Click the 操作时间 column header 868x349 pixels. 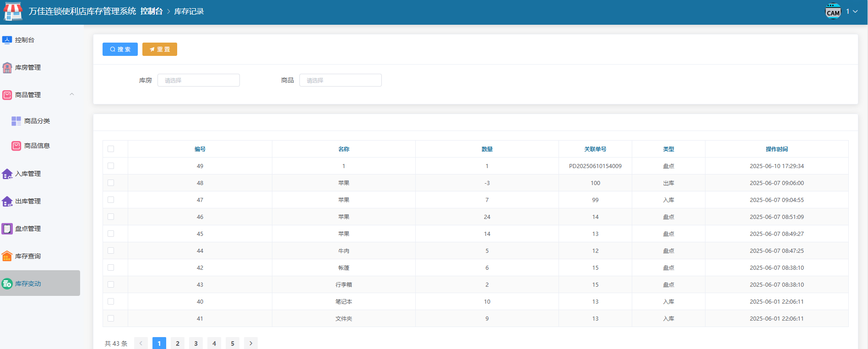point(777,149)
